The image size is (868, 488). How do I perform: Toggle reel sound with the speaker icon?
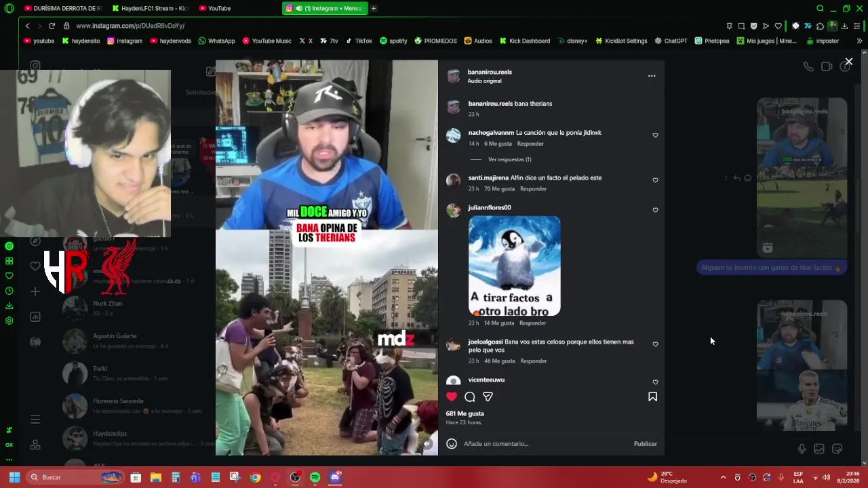click(x=427, y=444)
